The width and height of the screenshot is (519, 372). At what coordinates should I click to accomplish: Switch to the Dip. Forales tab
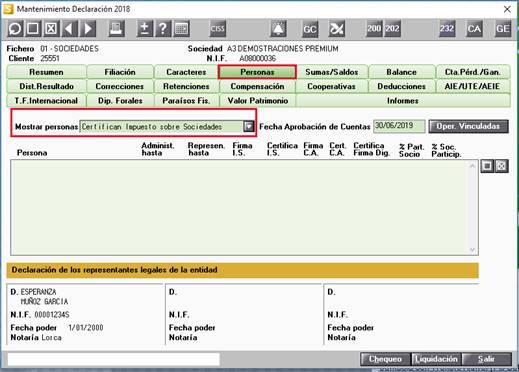[x=120, y=101]
